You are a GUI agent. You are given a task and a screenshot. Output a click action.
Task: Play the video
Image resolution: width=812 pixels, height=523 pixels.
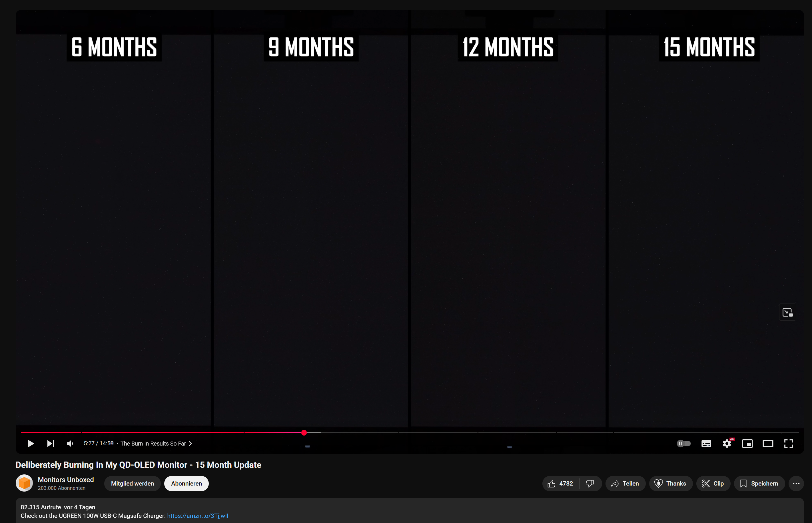pos(30,444)
